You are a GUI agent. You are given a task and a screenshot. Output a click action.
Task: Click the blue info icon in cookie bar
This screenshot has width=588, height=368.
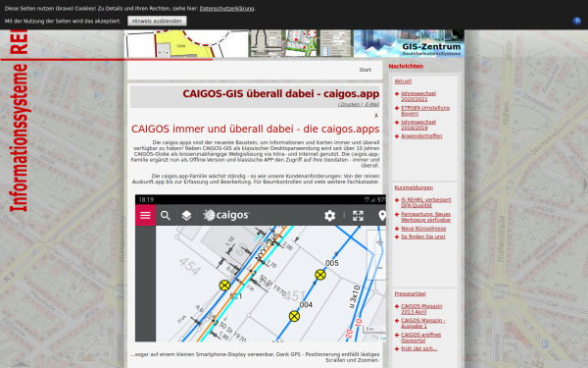tap(577, 21)
